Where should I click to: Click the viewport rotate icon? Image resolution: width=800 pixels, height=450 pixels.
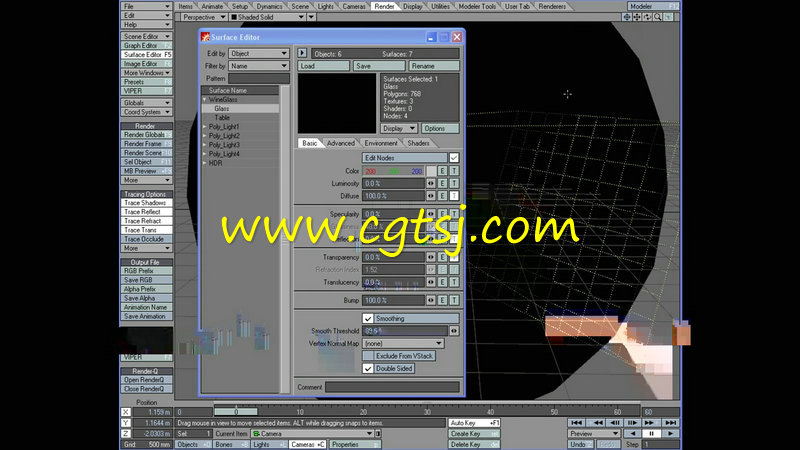[647, 17]
